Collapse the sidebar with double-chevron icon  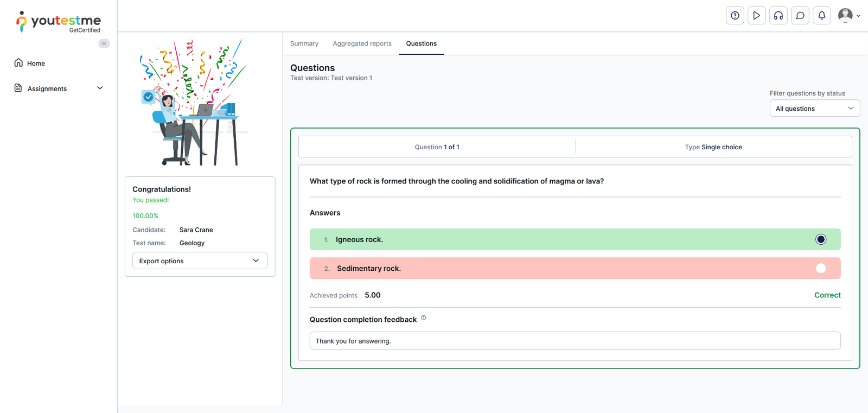click(104, 43)
